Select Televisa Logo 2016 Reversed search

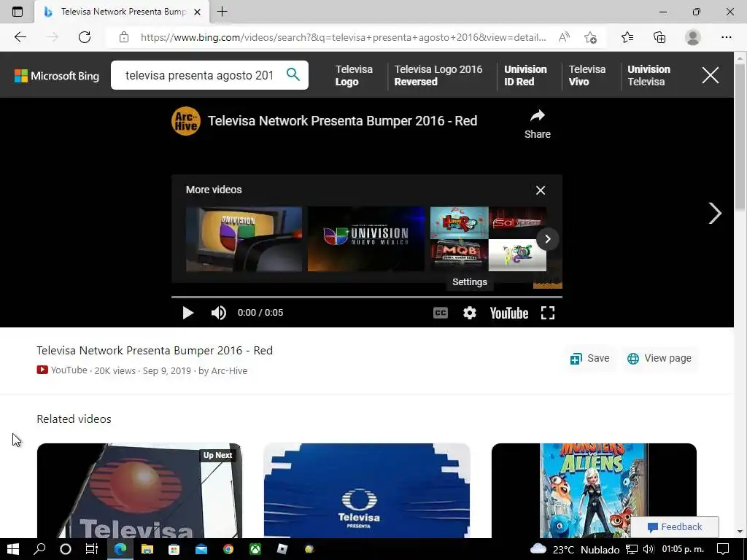pos(438,75)
